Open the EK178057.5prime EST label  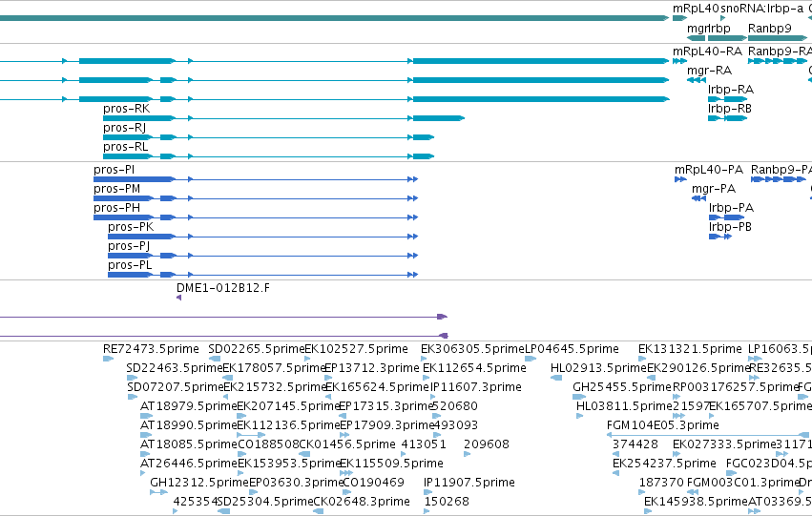(x=274, y=368)
